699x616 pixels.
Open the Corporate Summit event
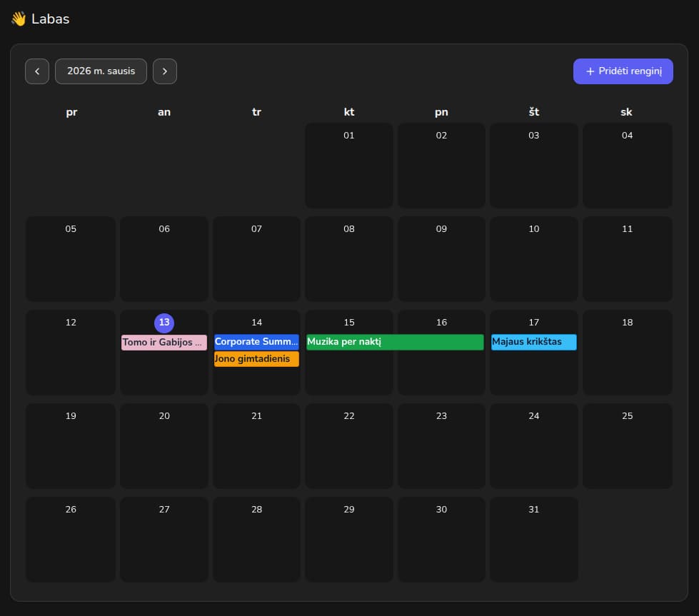pyautogui.click(x=256, y=342)
